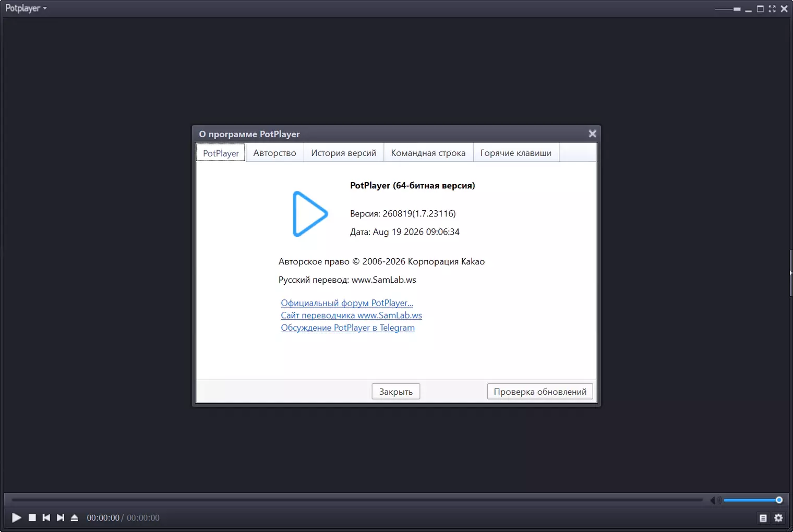793x532 pixels.
Task: Click the PotPlayer (64-битная версия) heading
Action: pos(412,186)
